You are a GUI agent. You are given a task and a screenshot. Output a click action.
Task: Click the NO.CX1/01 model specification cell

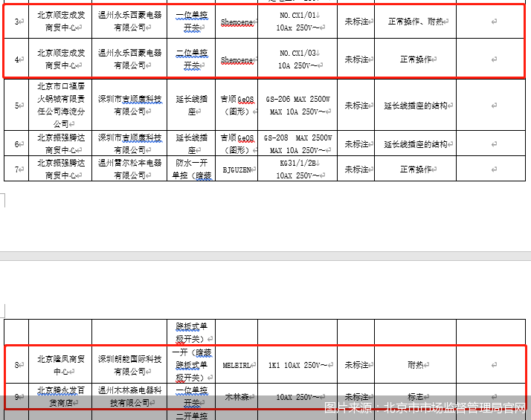pyautogui.click(x=297, y=22)
